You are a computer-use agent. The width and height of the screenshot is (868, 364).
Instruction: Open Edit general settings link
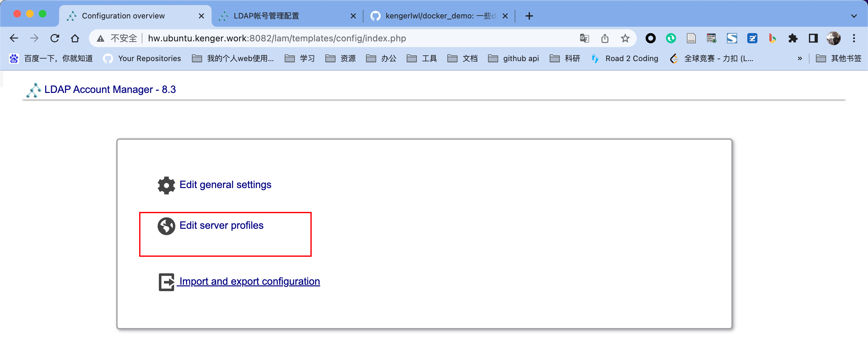[225, 185]
